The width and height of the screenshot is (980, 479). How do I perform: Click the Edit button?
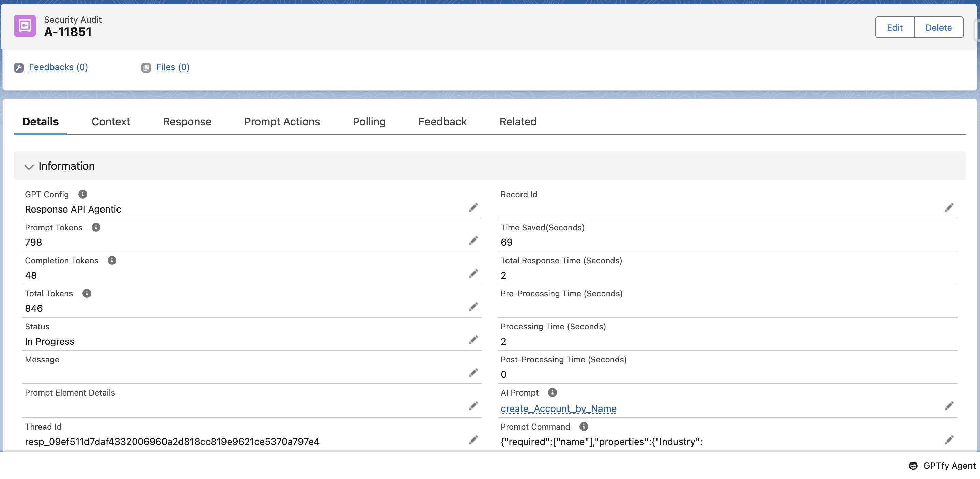click(895, 27)
